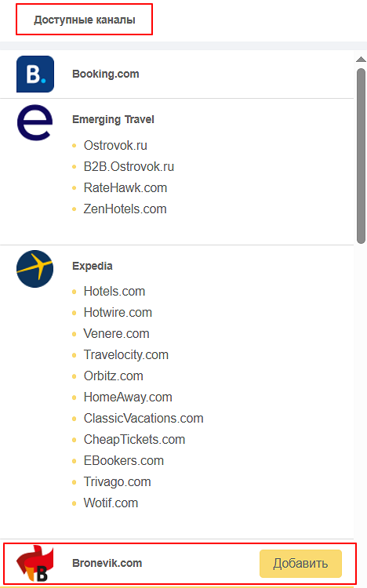
Task: Click the Emerging Travel logo icon
Action: [x=35, y=122]
